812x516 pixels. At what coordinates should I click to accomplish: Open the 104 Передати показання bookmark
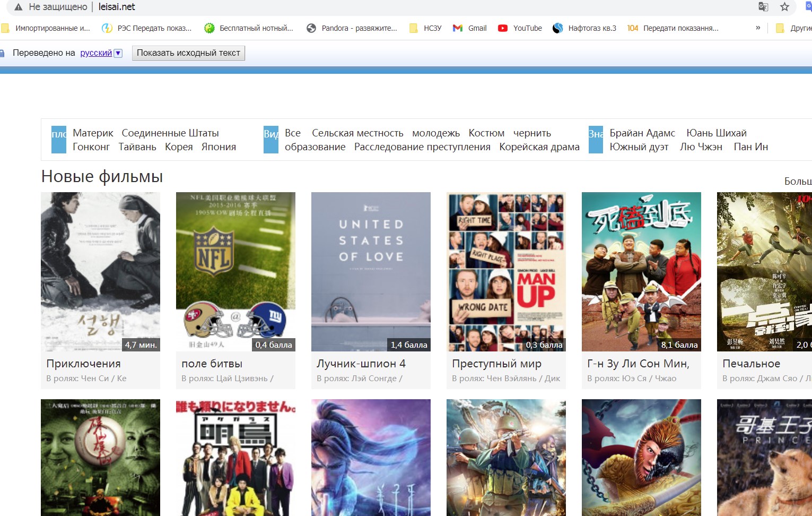tap(673, 28)
